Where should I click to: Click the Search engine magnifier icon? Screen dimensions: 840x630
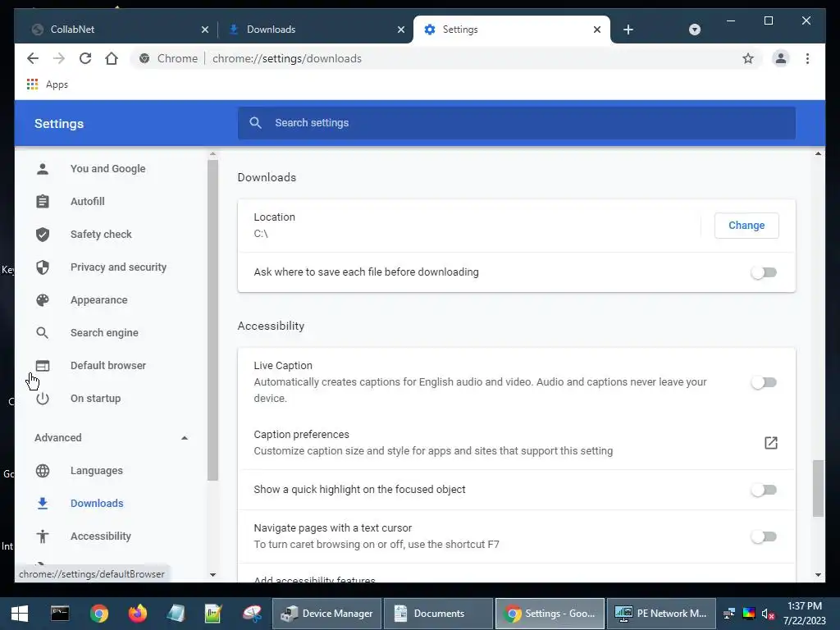[43, 333]
